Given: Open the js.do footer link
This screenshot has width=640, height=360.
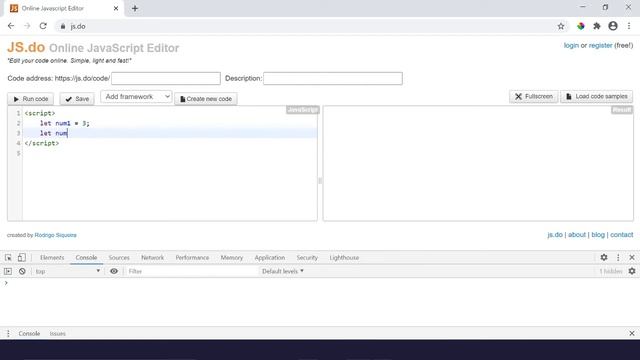Looking at the screenshot, I should 555,235.
